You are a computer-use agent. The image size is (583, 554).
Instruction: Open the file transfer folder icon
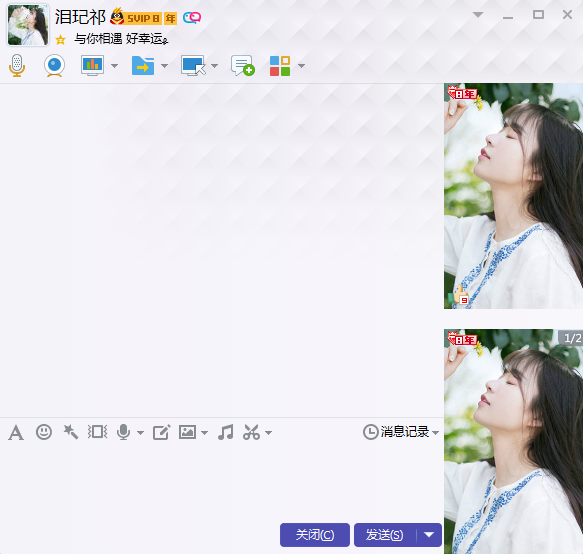click(x=143, y=66)
